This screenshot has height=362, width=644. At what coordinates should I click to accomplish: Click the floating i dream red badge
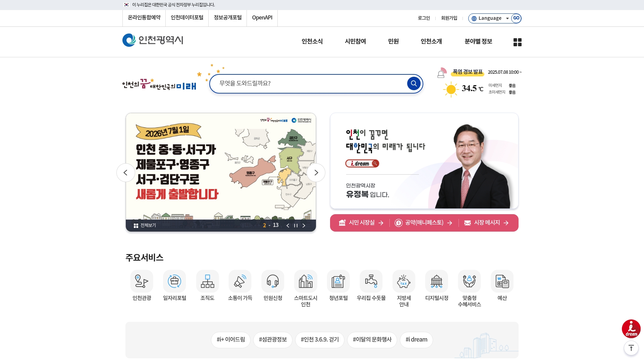click(631, 329)
